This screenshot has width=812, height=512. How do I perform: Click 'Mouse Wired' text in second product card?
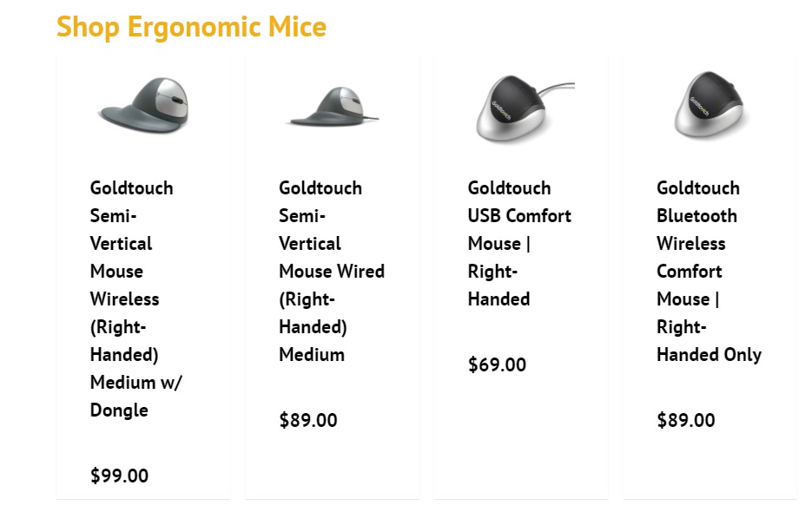click(332, 272)
